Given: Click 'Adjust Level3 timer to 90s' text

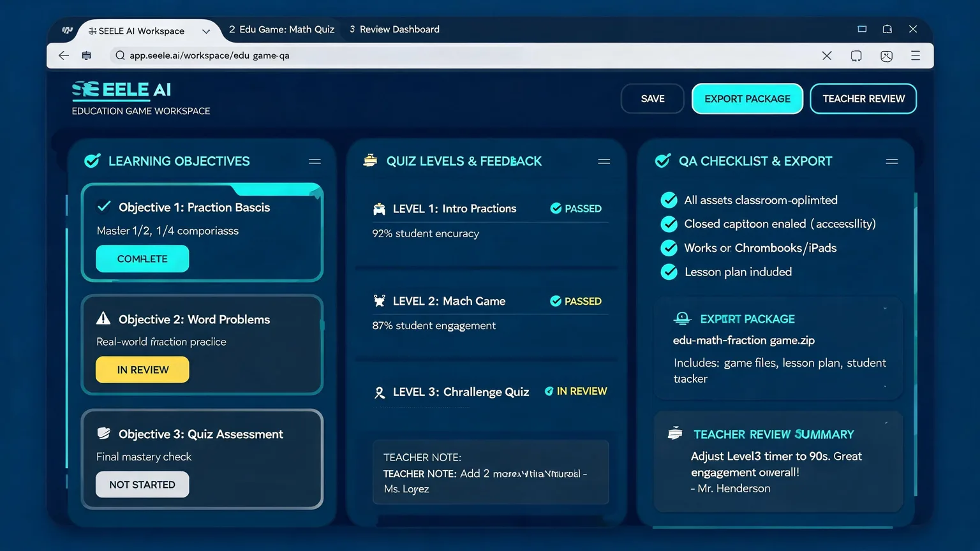Looking at the screenshot, I should point(761,457).
